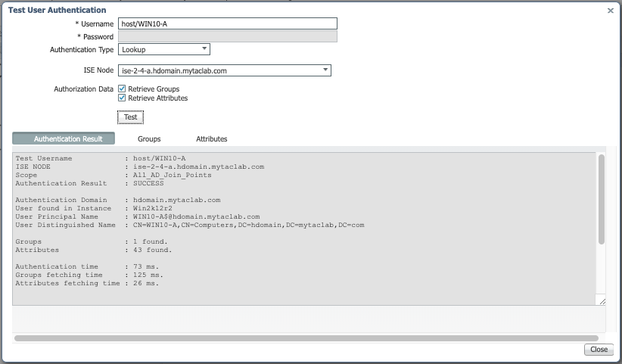The height and width of the screenshot is (364, 622).
Task: Click the Close button
Action: tap(599, 350)
